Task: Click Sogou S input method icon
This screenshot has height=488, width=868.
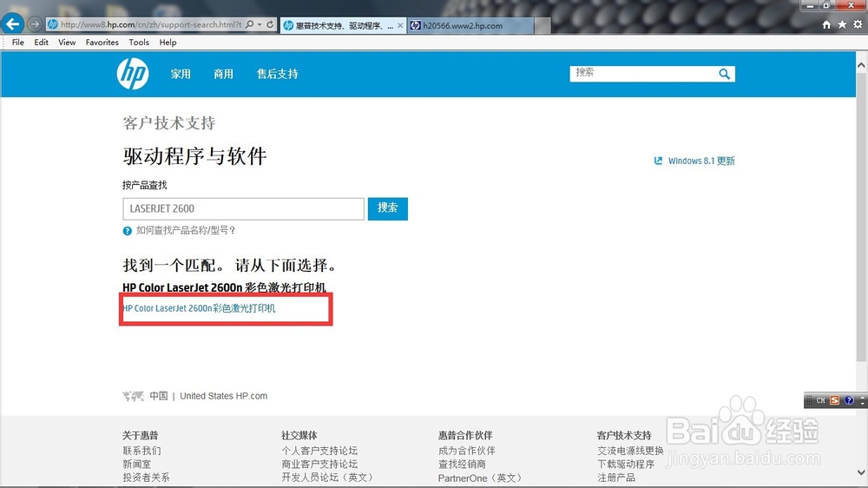Action: click(x=835, y=400)
